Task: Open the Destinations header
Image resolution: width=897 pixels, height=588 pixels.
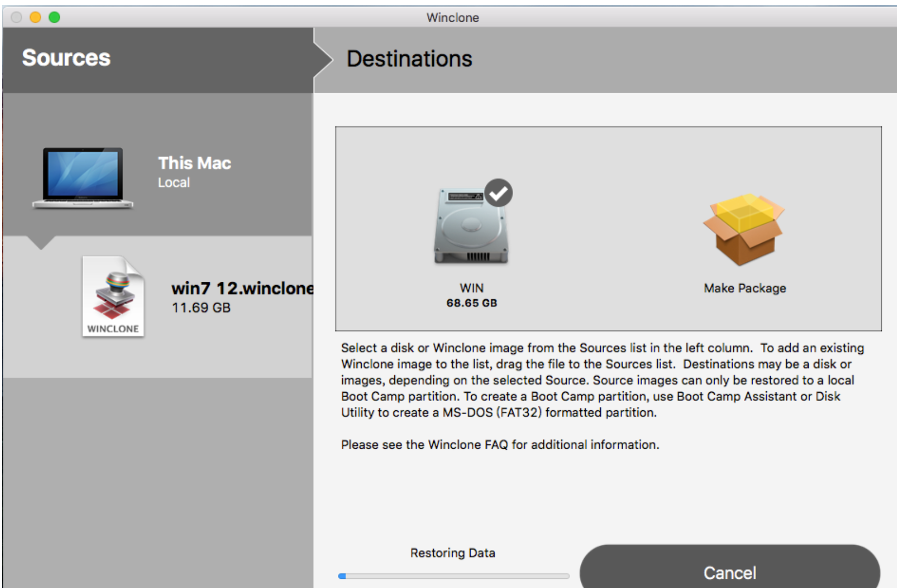Action: (x=409, y=59)
